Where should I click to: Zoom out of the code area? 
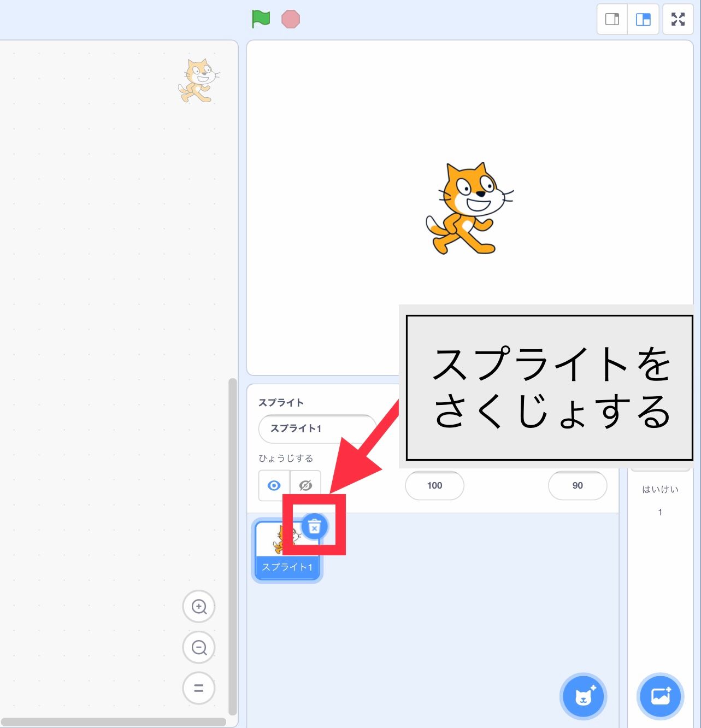tap(198, 647)
